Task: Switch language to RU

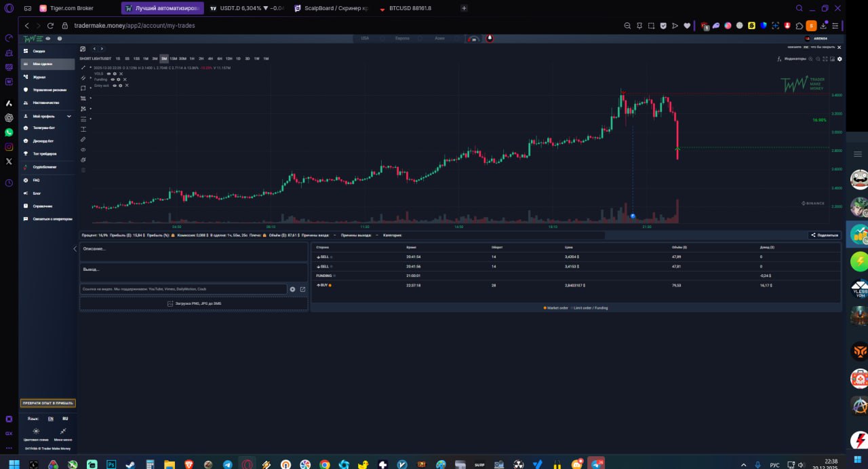Action: pos(65,419)
